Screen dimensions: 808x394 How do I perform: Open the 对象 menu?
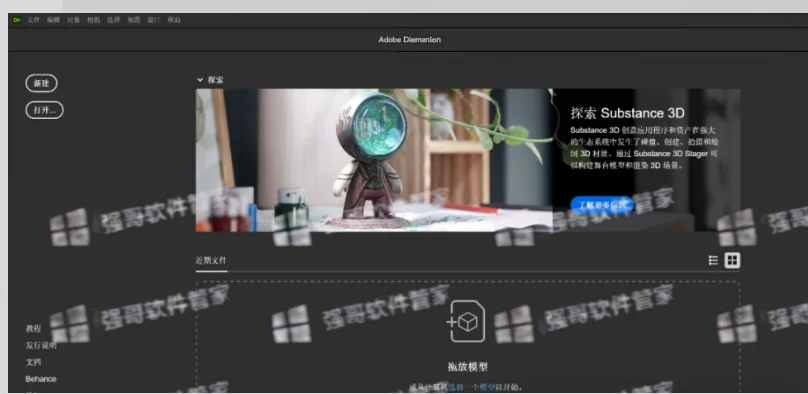[x=73, y=20]
